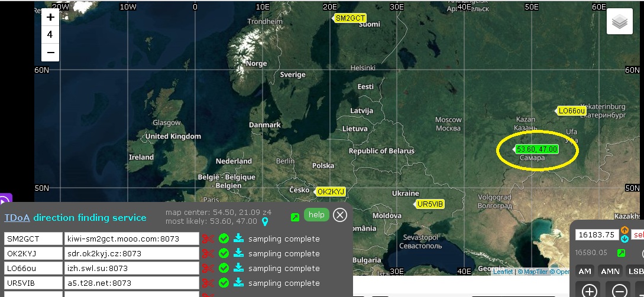The height and width of the screenshot is (297, 644).
Task: Edit the sdr.ok2kyj.cz:8073 host field
Action: click(131, 253)
